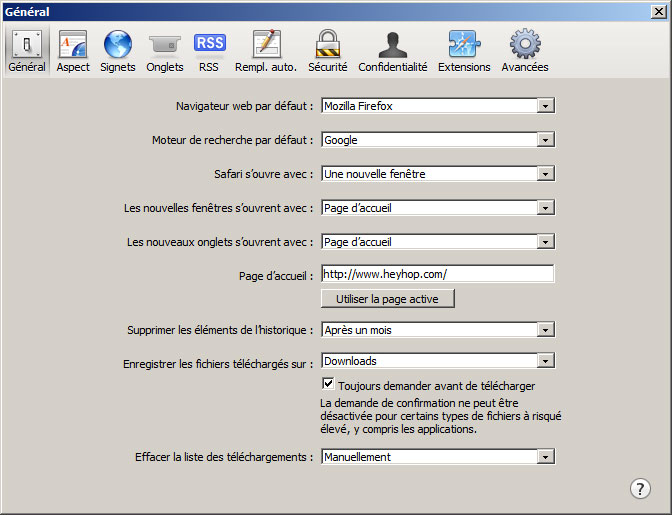Image resolution: width=672 pixels, height=515 pixels.
Task: Uncheck Toujours demander avant de télécharger
Action: pyautogui.click(x=328, y=383)
